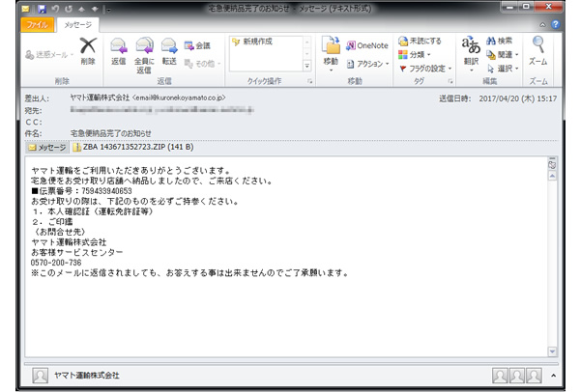Select 新規作成 in quick steps gallery
This screenshot has width=580, height=392.
[252, 42]
